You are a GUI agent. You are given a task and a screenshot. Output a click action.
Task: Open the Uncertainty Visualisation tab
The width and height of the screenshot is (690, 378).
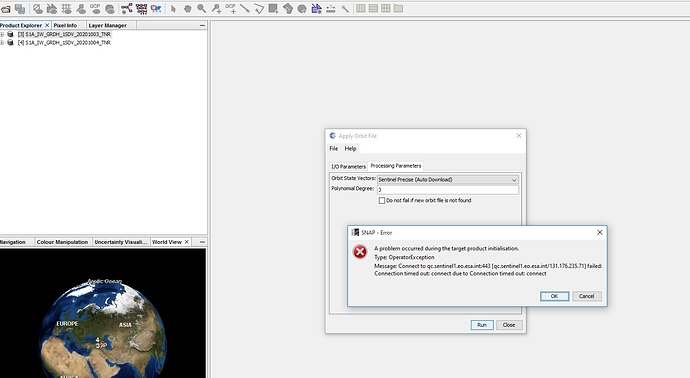[x=121, y=242]
